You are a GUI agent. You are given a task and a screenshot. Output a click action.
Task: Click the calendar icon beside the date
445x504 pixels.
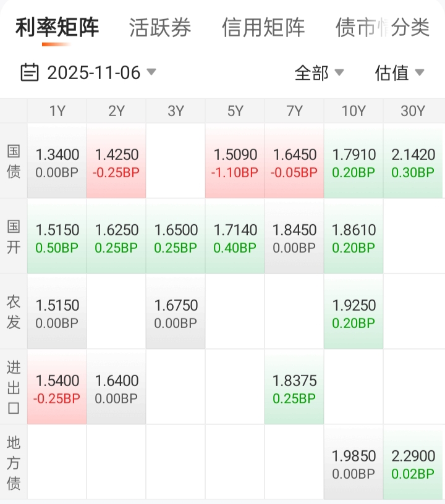point(30,73)
